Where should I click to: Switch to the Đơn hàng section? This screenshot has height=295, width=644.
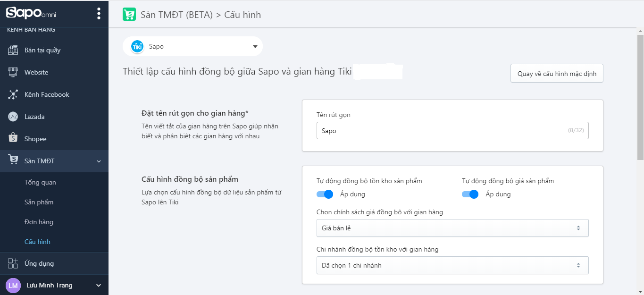38,221
